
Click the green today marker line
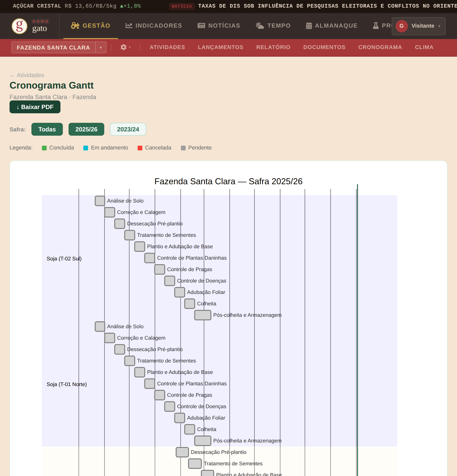coord(357,330)
